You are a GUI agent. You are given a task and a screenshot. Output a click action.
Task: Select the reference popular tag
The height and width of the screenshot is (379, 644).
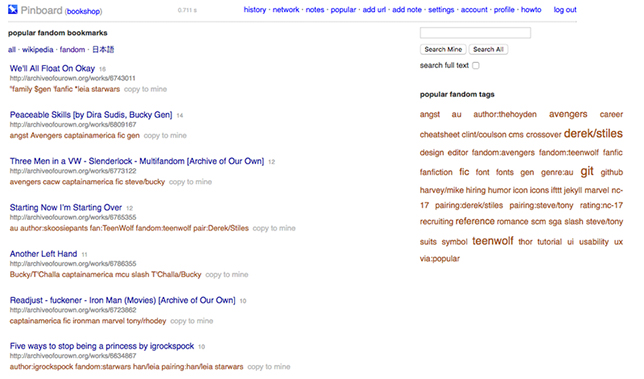pyautogui.click(x=475, y=221)
